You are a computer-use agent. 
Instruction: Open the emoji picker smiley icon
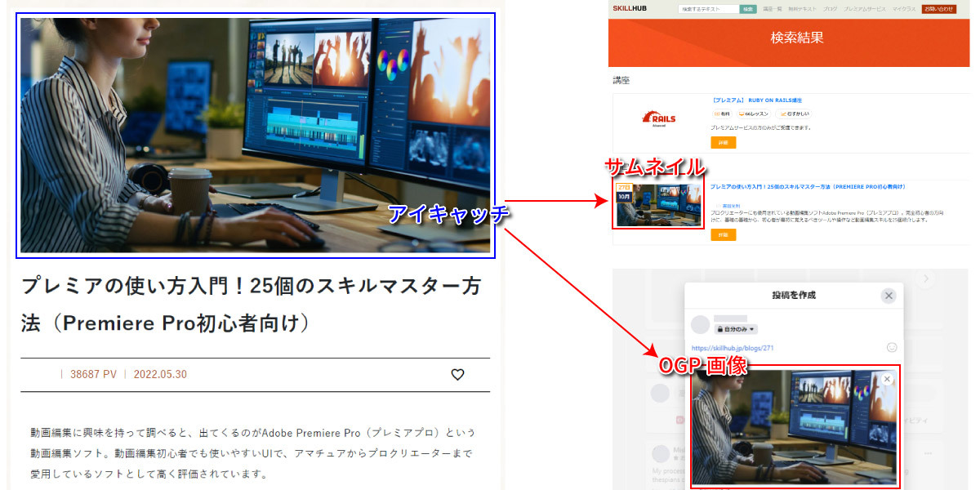coord(892,348)
